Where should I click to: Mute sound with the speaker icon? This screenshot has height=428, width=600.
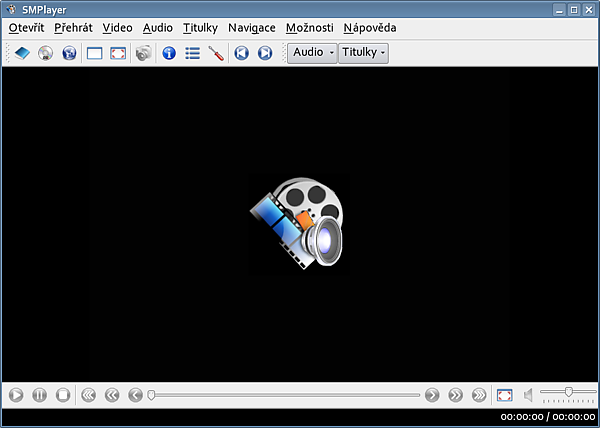coord(528,395)
